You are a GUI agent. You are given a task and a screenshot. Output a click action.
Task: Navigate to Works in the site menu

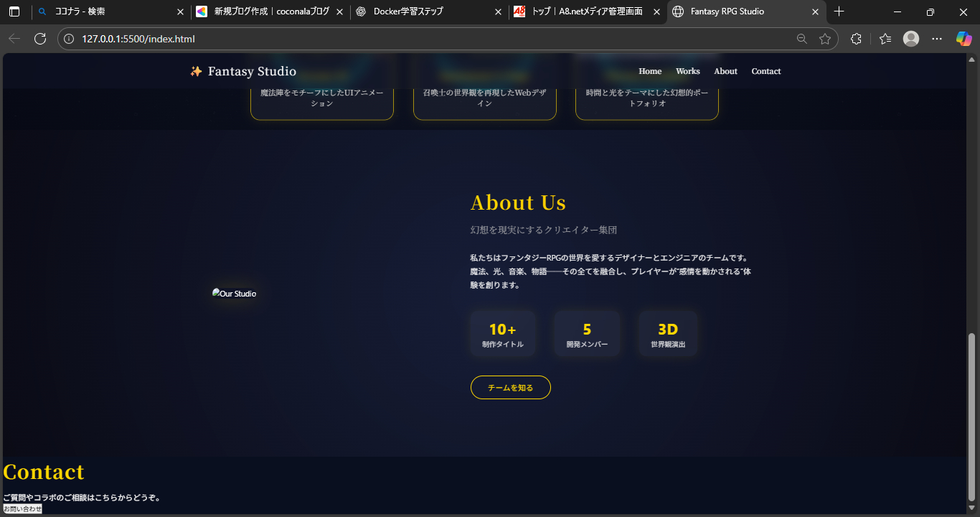click(x=687, y=71)
